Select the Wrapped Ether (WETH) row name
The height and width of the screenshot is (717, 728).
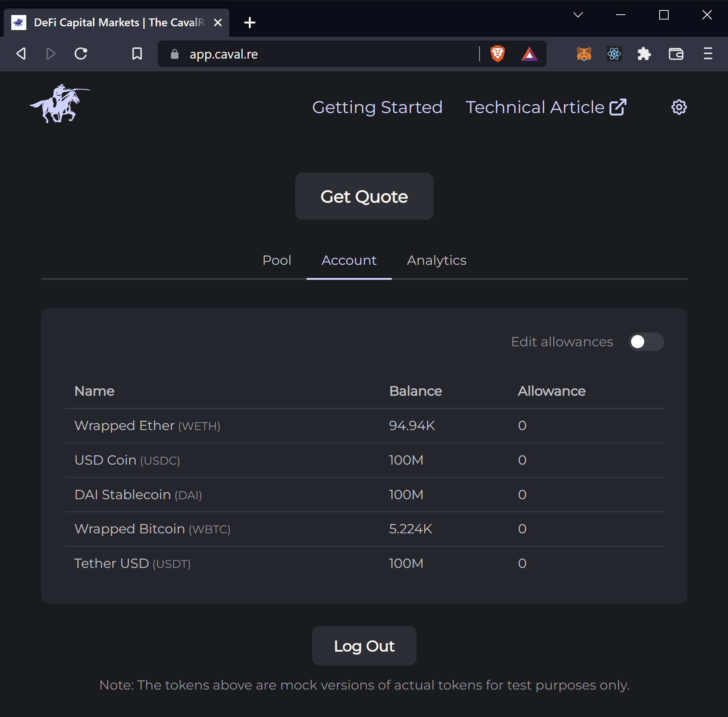coord(147,426)
